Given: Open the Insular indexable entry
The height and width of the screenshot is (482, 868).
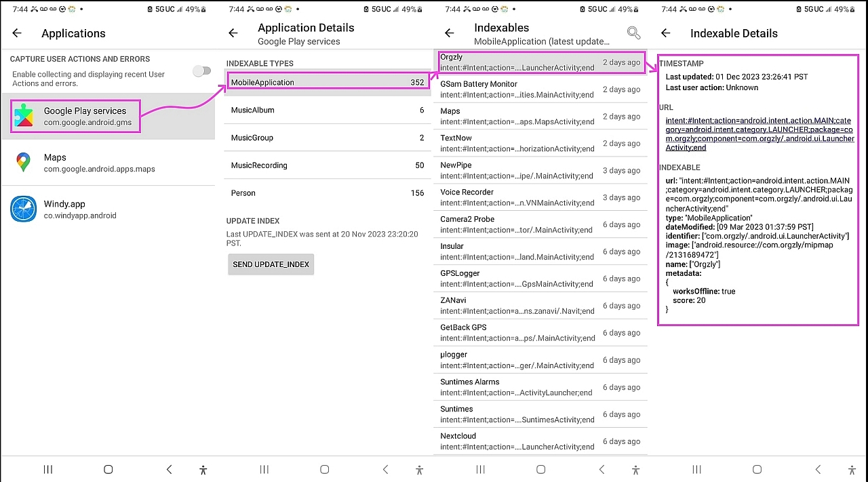Looking at the screenshot, I should 540,252.
